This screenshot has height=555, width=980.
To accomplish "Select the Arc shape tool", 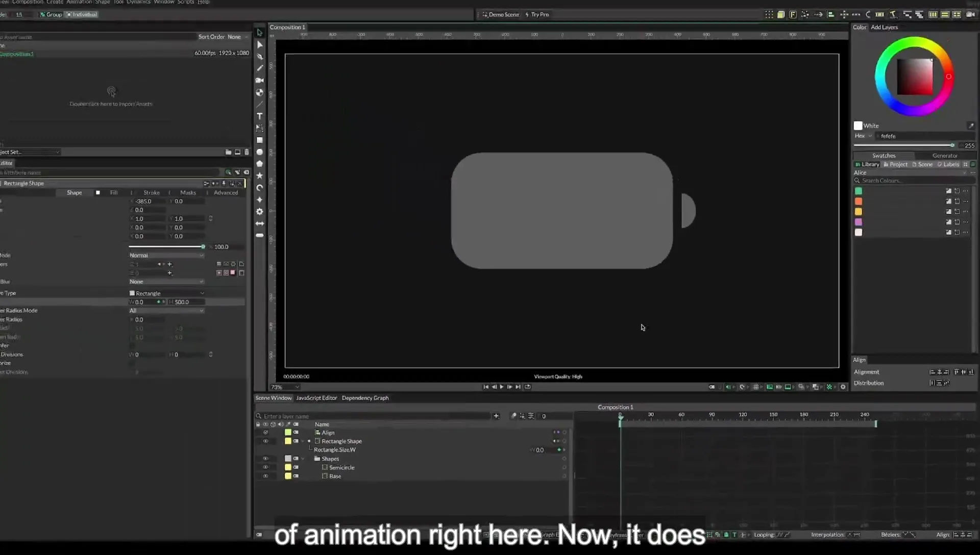I will [259, 188].
